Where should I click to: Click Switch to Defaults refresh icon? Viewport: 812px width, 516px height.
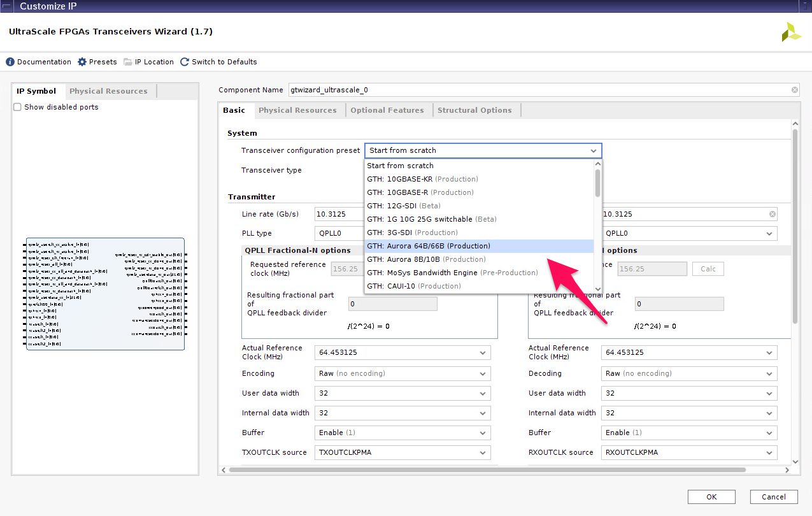point(185,62)
